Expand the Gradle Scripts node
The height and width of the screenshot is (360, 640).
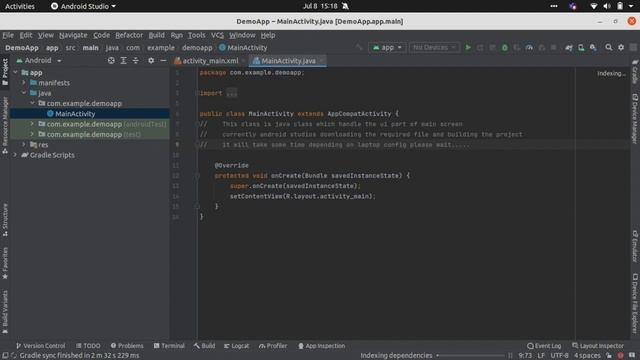click(x=16, y=155)
